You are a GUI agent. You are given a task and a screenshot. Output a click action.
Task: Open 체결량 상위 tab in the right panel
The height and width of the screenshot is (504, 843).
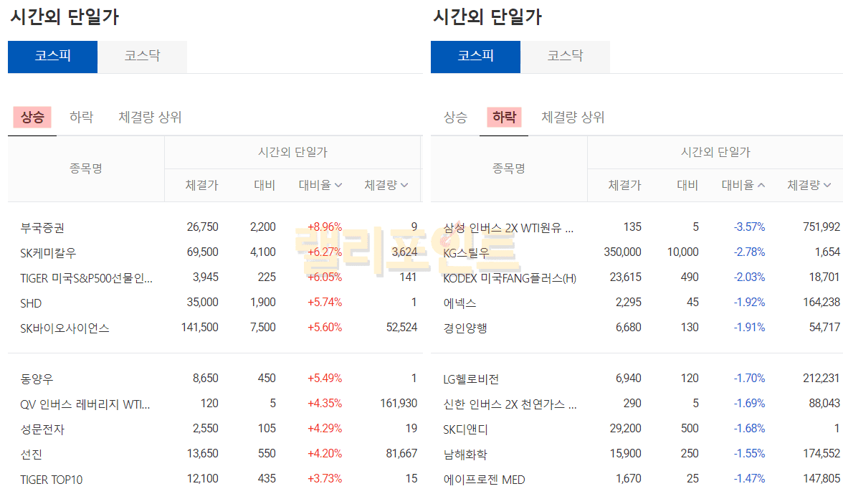(x=573, y=117)
